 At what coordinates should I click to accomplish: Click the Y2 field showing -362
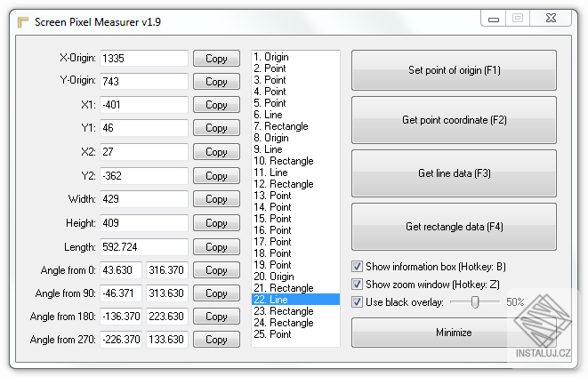click(x=144, y=176)
